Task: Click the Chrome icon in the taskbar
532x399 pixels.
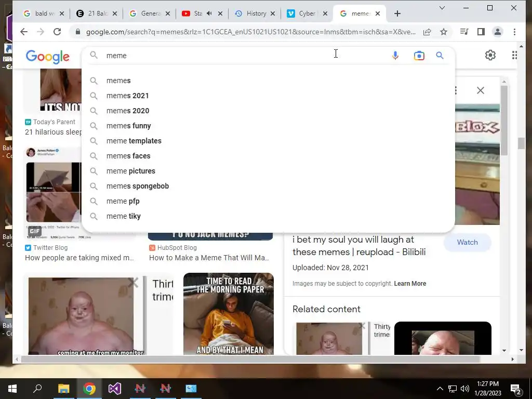Action: tap(89, 389)
